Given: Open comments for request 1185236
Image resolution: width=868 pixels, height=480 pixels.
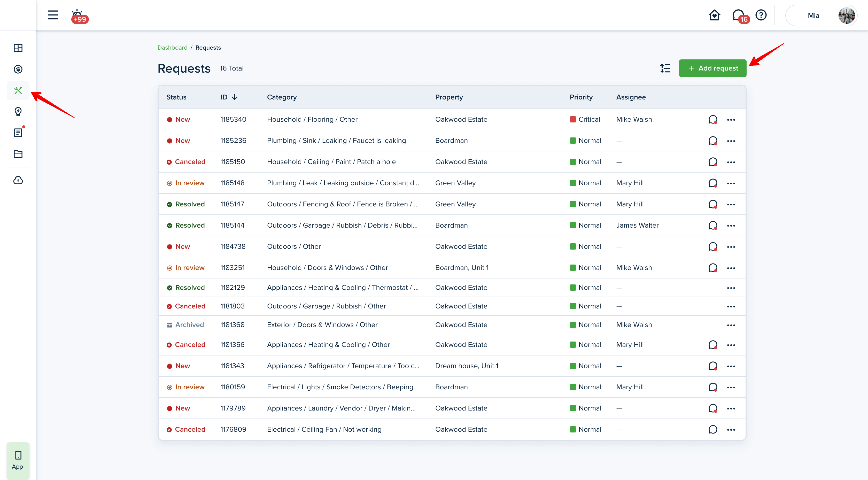Looking at the screenshot, I should pyautogui.click(x=713, y=141).
